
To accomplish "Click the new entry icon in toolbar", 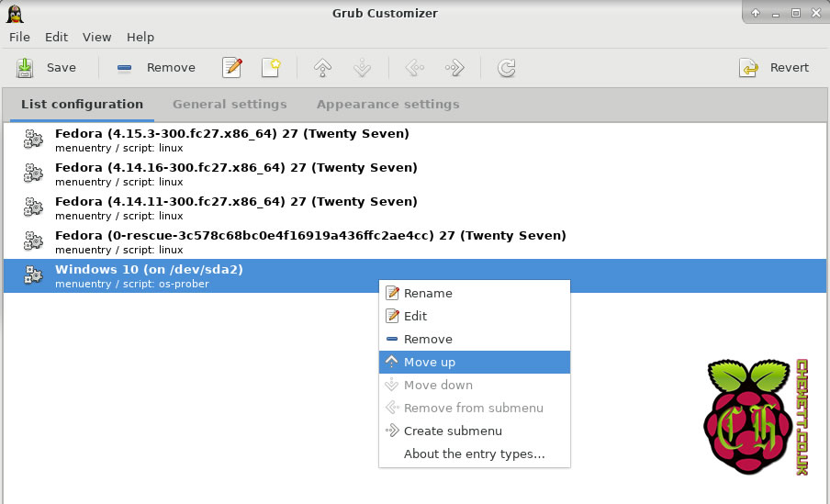I will (271, 67).
